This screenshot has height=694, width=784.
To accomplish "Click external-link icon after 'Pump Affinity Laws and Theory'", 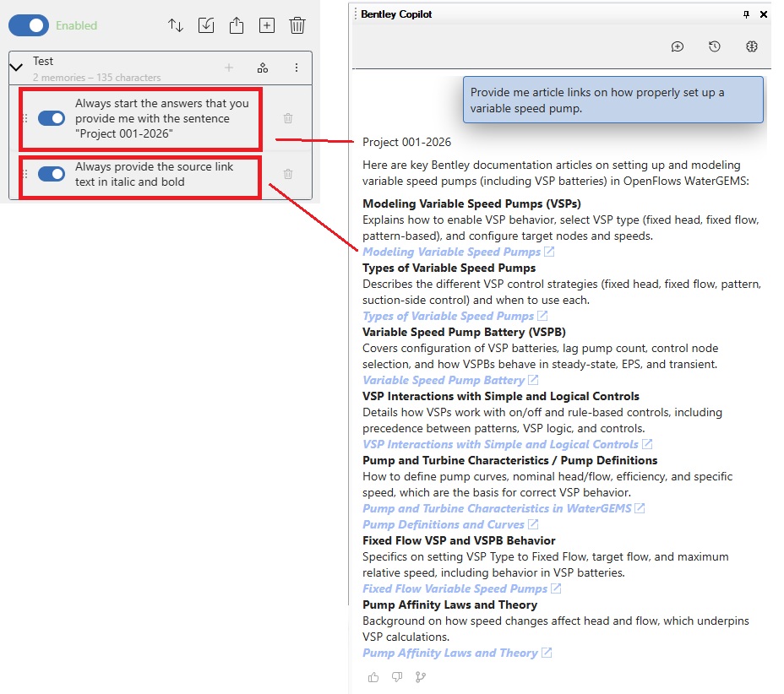I will pyautogui.click(x=547, y=652).
